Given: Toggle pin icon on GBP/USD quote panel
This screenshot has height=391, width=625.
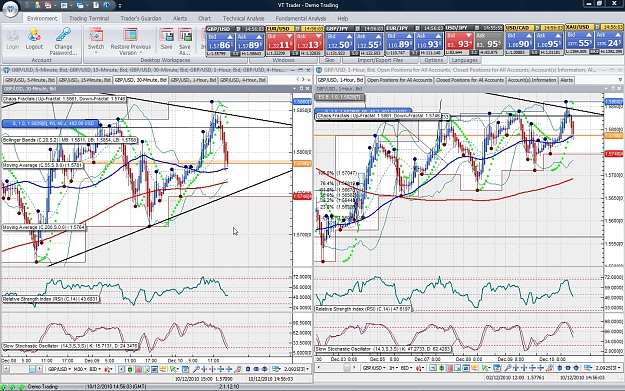Looking at the screenshot, I should pyautogui.click(x=238, y=29).
